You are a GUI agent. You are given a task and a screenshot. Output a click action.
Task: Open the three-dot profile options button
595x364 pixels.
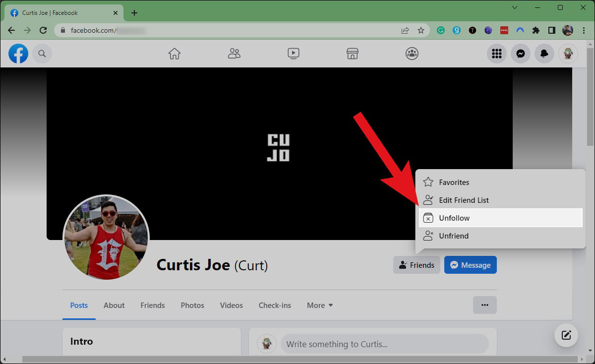tap(484, 305)
